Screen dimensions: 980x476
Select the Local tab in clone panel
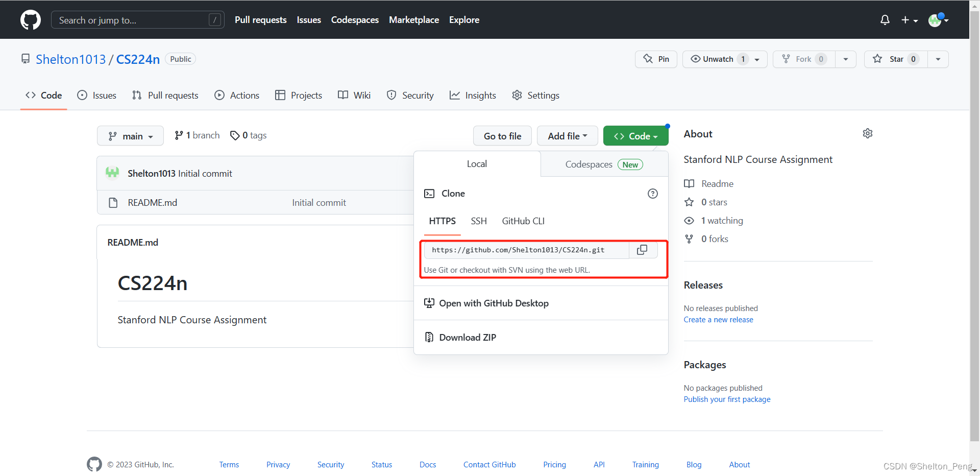tap(477, 164)
